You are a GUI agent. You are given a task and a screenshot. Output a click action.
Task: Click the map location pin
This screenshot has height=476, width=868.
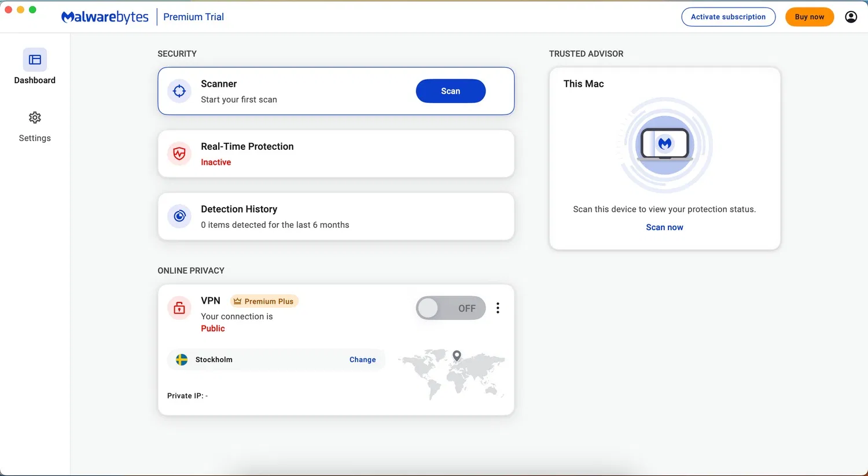(x=457, y=356)
